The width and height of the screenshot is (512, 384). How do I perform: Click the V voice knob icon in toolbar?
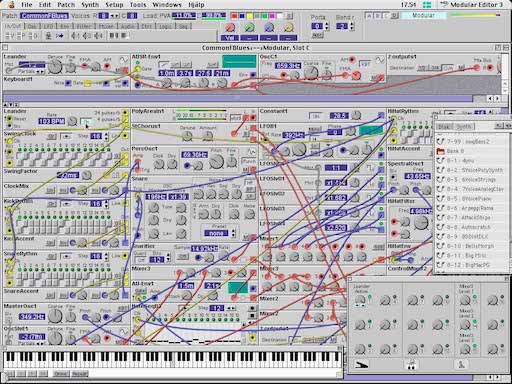tap(10, 36)
